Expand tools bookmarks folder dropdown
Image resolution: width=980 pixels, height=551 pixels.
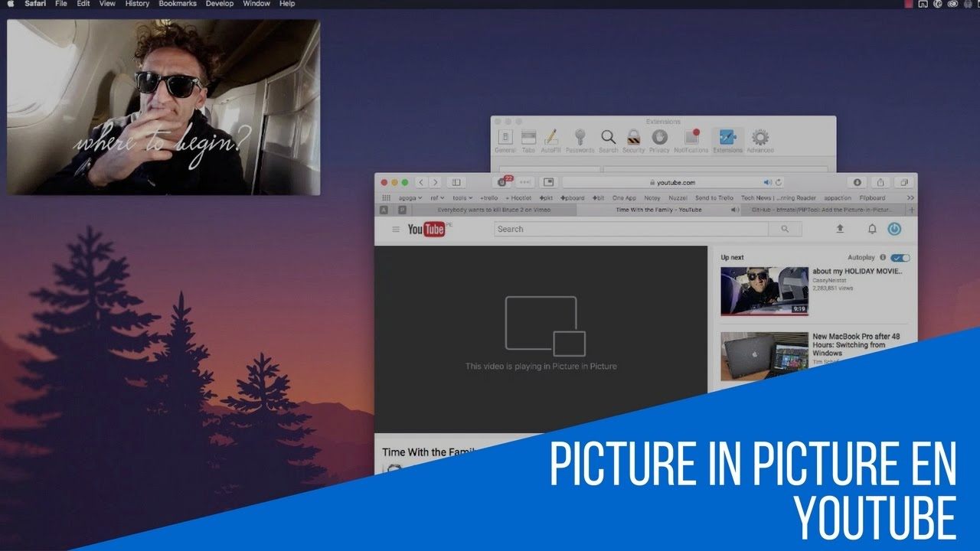[x=462, y=197]
